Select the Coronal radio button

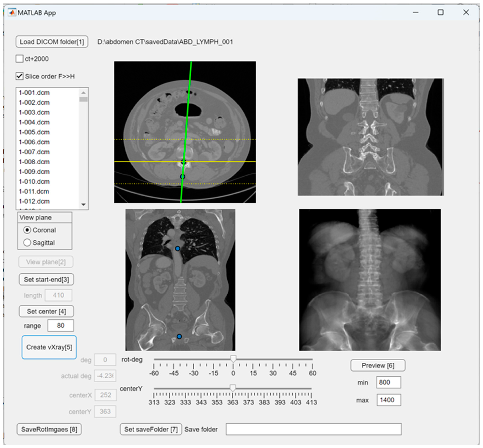click(x=27, y=230)
